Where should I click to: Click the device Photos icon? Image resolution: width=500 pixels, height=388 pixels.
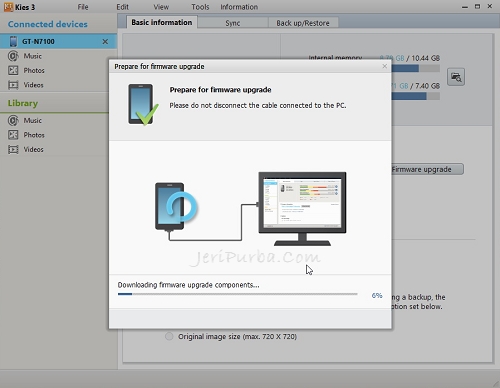[x=13, y=70]
